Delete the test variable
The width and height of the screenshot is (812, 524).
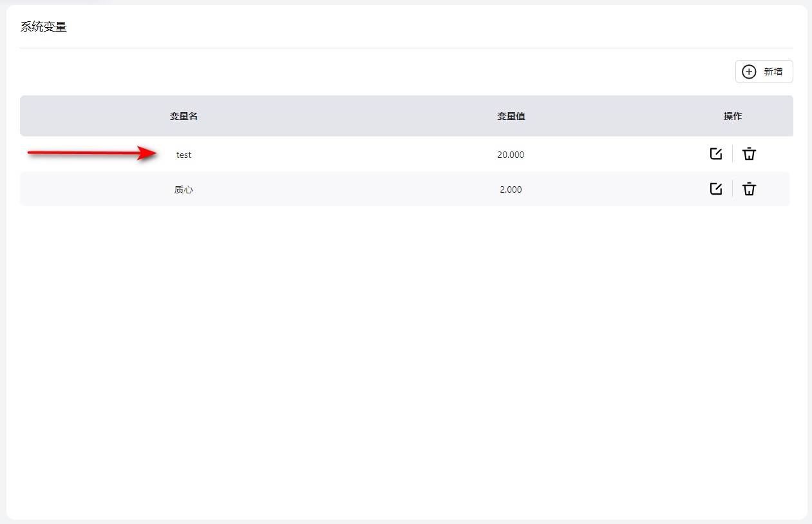point(749,154)
